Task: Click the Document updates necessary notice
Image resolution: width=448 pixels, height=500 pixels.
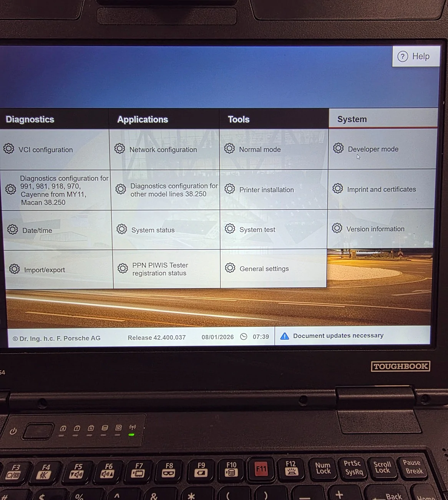Action: click(x=353, y=336)
